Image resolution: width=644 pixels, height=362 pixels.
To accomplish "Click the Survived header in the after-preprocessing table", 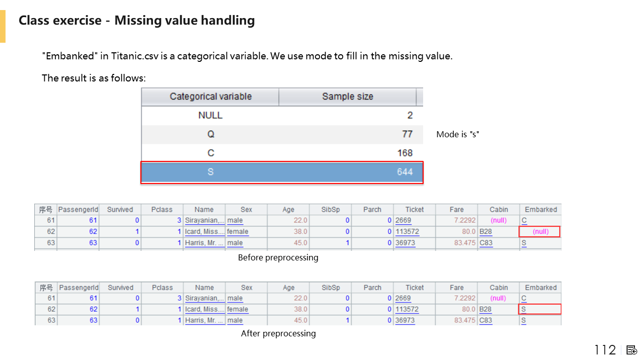I will (120, 288).
